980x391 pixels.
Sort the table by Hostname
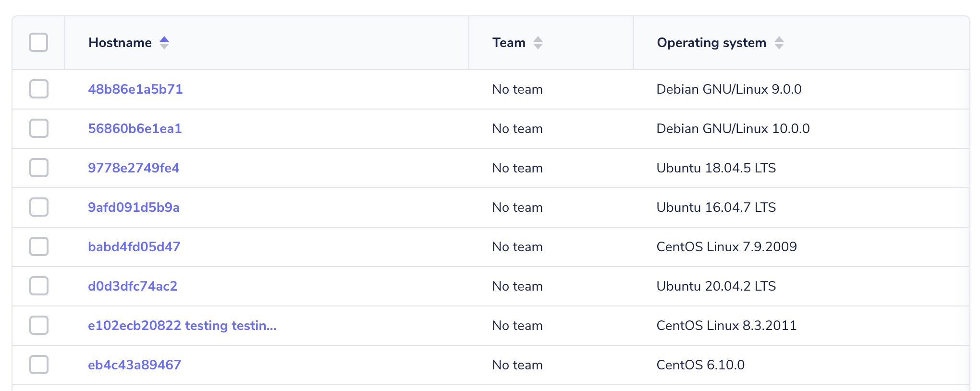[x=120, y=42]
